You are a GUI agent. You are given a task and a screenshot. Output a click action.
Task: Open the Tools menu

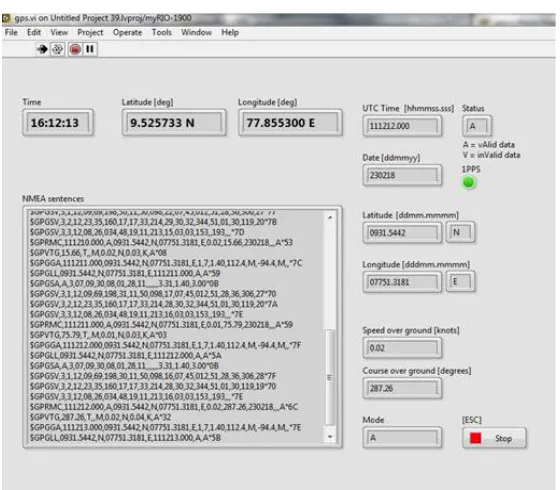point(161,32)
